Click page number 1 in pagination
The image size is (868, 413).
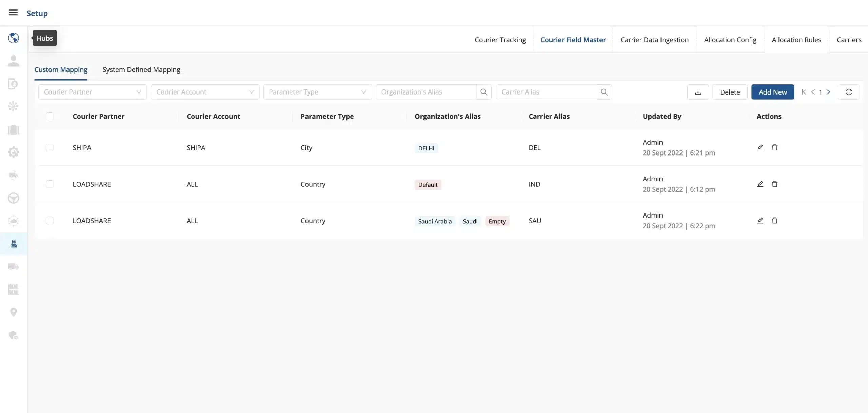pos(821,92)
